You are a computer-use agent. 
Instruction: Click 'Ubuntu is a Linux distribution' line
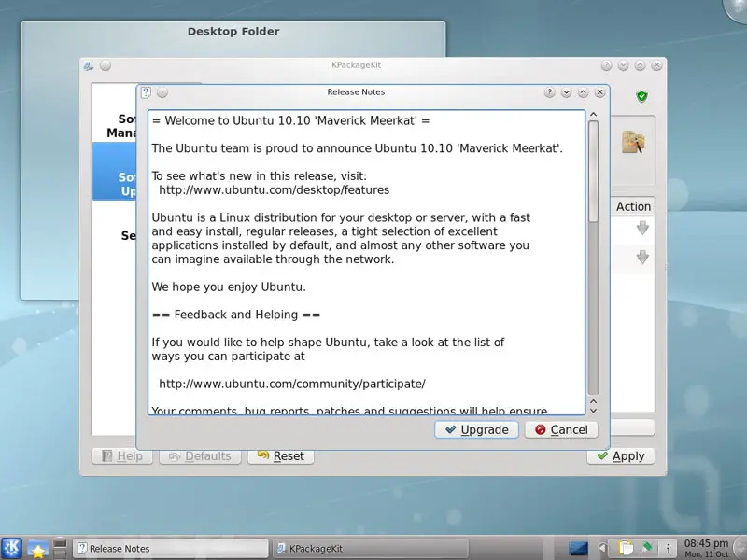tap(341, 217)
